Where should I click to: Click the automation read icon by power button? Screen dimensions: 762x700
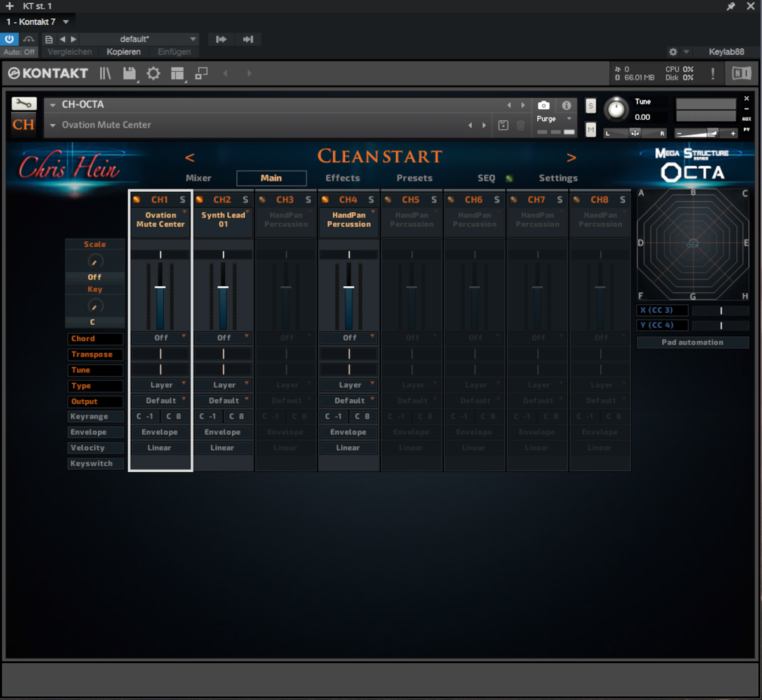click(x=29, y=39)
